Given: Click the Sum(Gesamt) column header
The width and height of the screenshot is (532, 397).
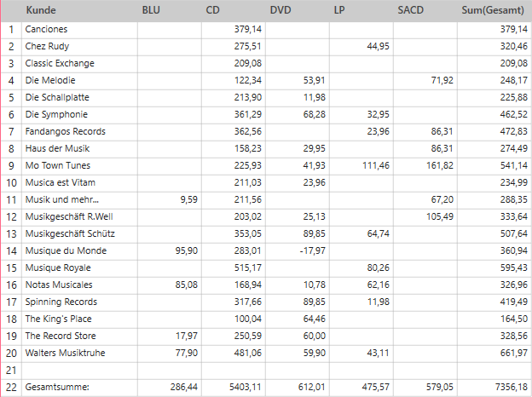Looking at the screenshot, I should (x=493, y=11).
